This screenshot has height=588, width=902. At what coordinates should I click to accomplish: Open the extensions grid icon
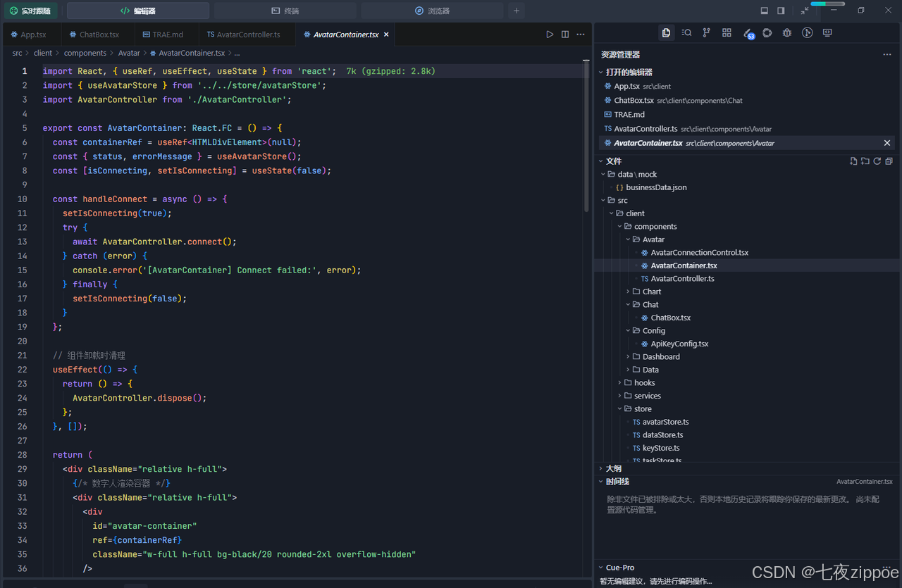click(727, 32)
